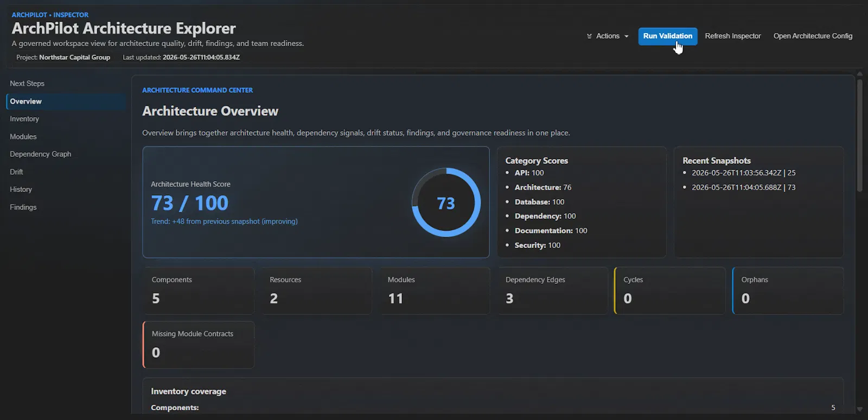
Task: Click the Actions menu filter icon
Action: [x=589, y=36]
